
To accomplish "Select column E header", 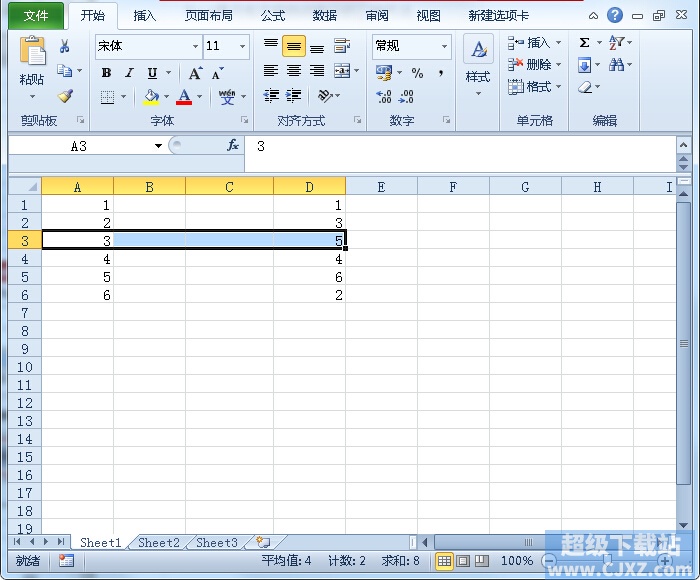I will pos(381,187).
